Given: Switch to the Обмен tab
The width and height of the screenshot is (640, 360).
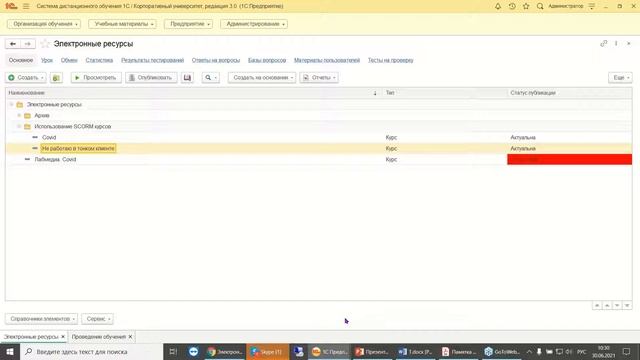Looking at the screenshot, I should coord(69,60).
